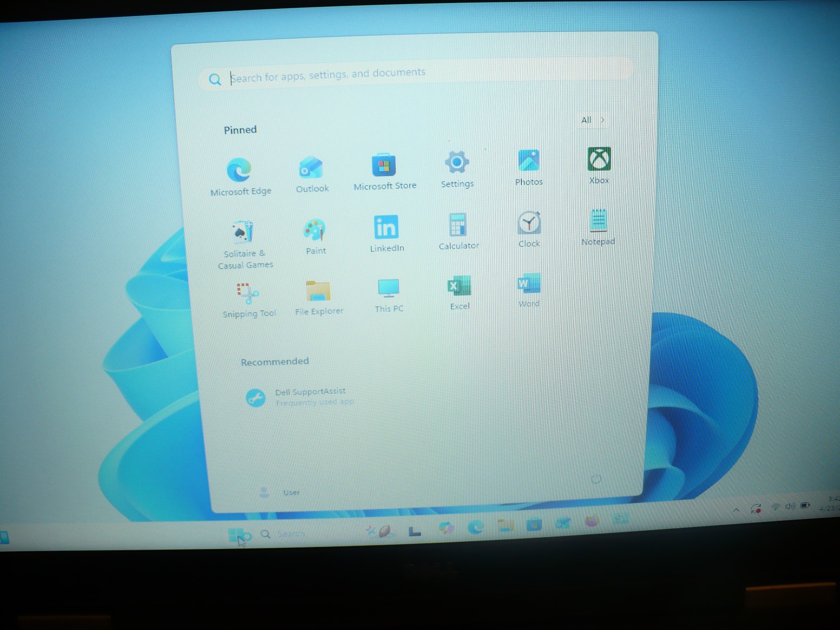Open recommended Dell SupportAssist app
The width and height of the screenshot is (840, 630).
tap(299, 397)
